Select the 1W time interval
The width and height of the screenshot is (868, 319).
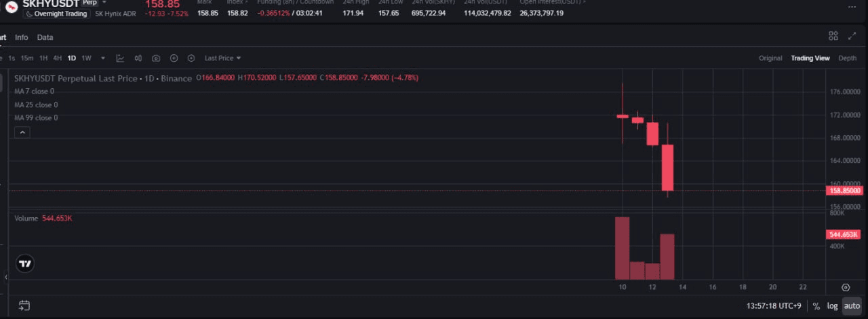[86, 58]
